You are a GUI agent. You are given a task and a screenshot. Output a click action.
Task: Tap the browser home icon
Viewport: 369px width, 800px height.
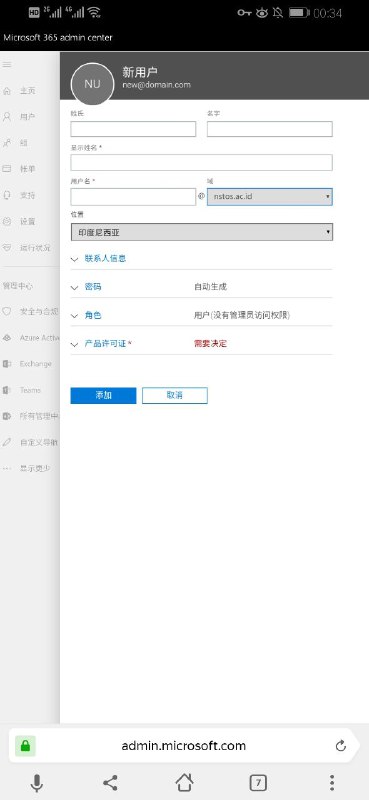tap(184, 782)
